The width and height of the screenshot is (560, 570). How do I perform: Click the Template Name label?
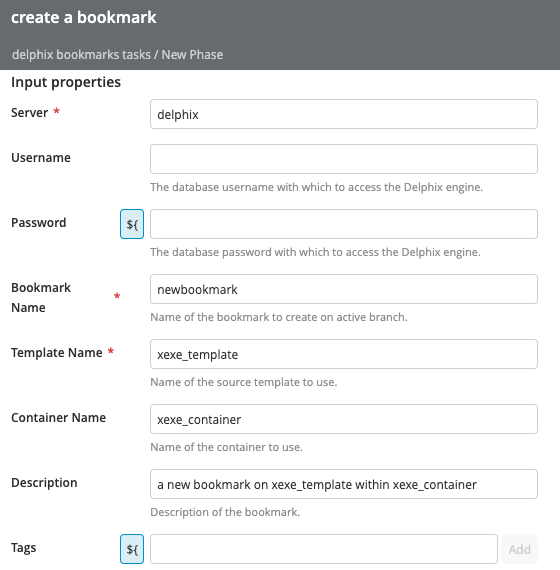[57, 353]
